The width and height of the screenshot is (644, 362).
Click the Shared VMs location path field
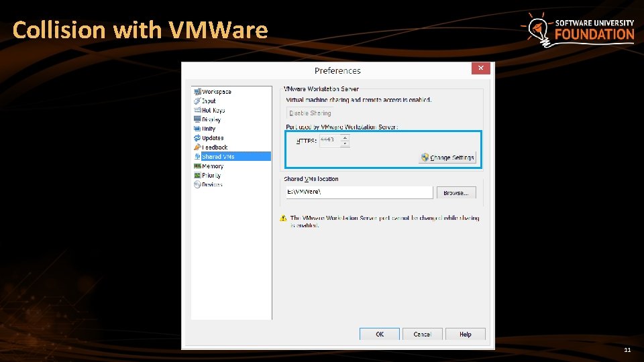click(360, 192)
